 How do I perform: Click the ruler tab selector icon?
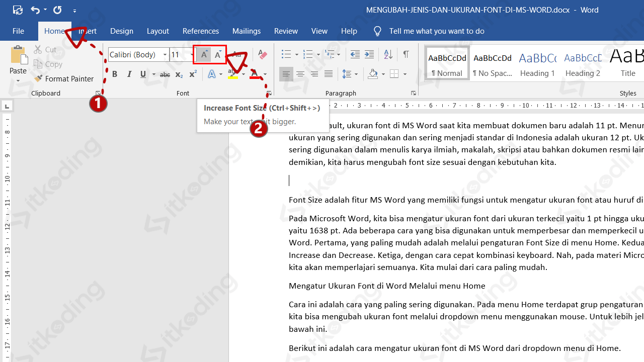pos(7,106)
